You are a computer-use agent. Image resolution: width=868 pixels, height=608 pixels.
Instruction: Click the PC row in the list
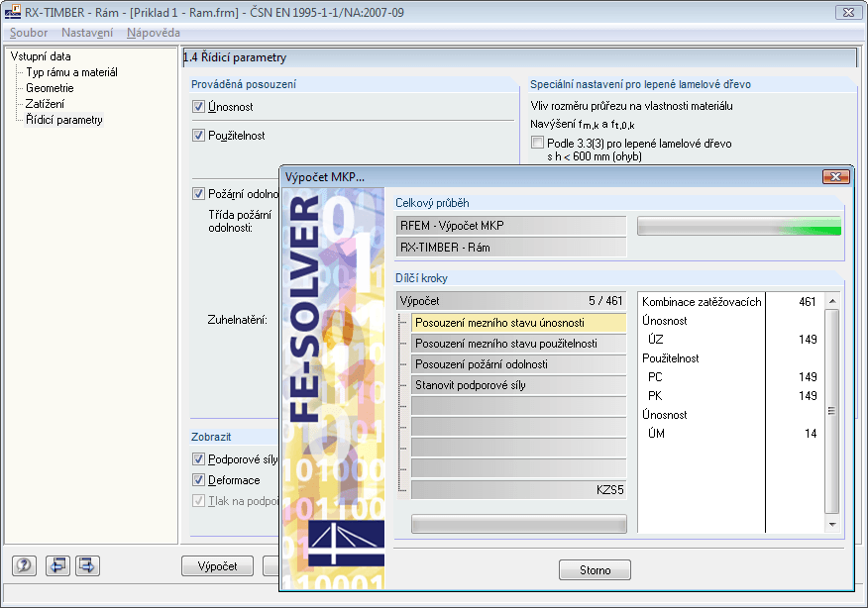pos(729,376)
